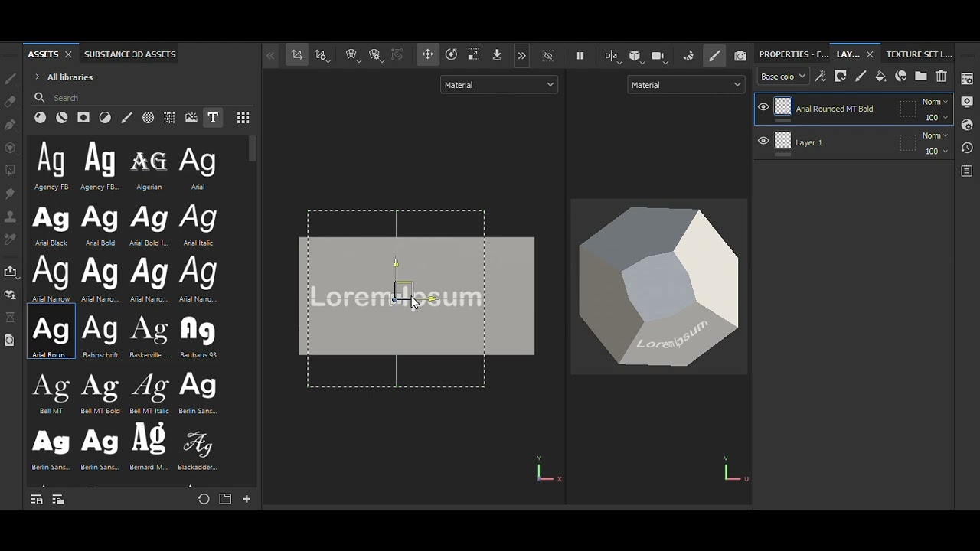The image size is (980, 551).
Task: Adjust opacity 100 of Layer 1
Action: (x=936, y=152)
